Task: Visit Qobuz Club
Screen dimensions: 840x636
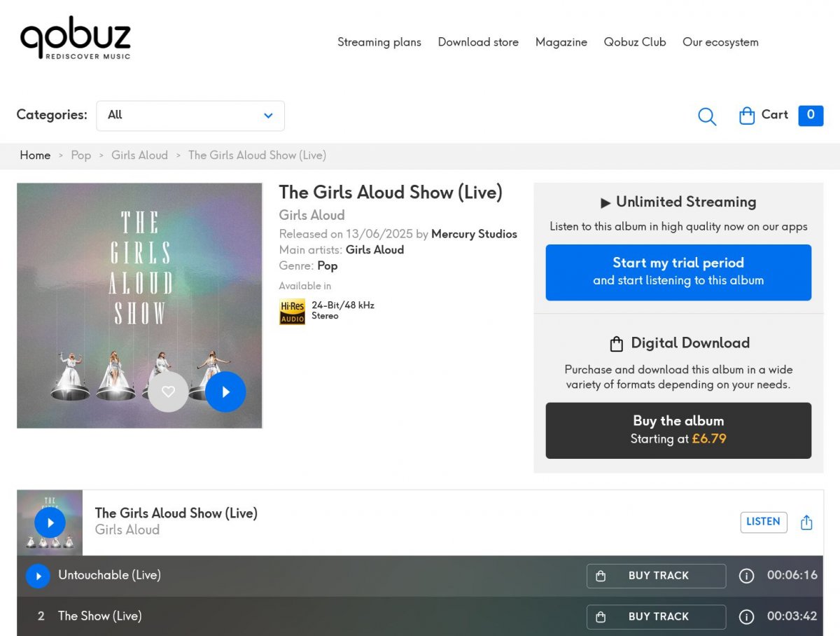Action: [x=635, y=42]
